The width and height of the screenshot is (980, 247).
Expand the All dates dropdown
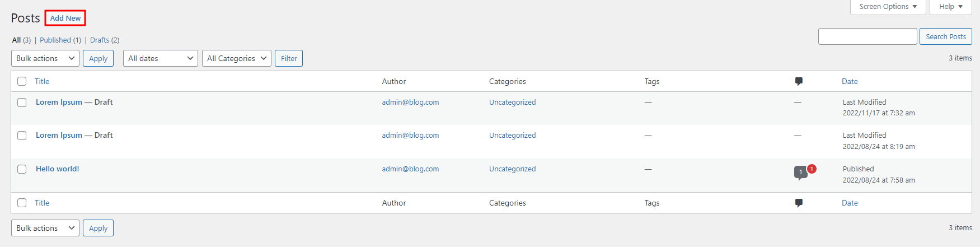(x=161, y=58)
